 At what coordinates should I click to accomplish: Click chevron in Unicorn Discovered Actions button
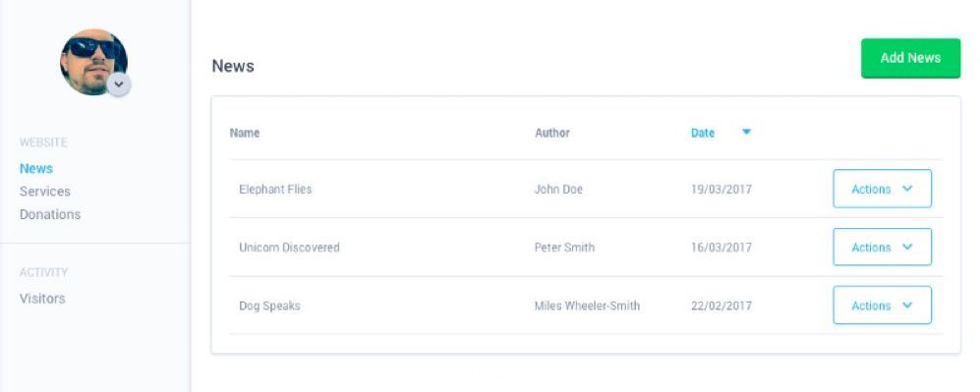907,248
